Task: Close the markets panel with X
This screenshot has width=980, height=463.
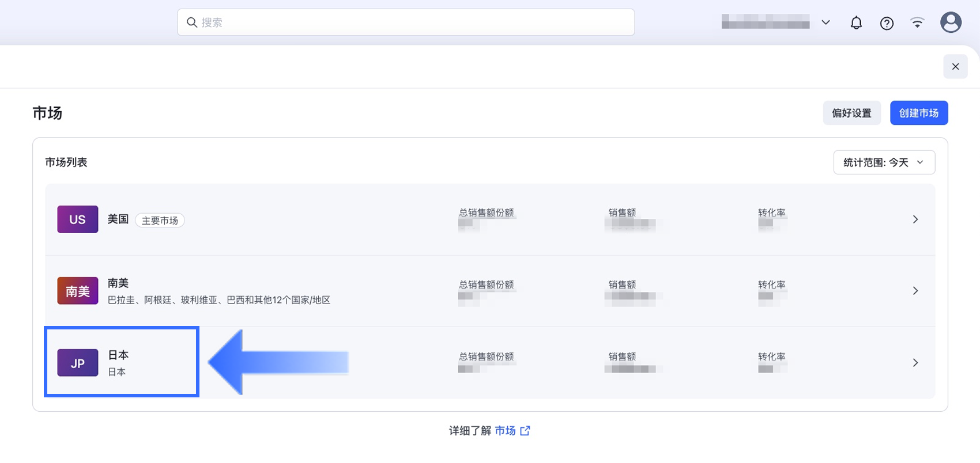Action: click(955, 67)
